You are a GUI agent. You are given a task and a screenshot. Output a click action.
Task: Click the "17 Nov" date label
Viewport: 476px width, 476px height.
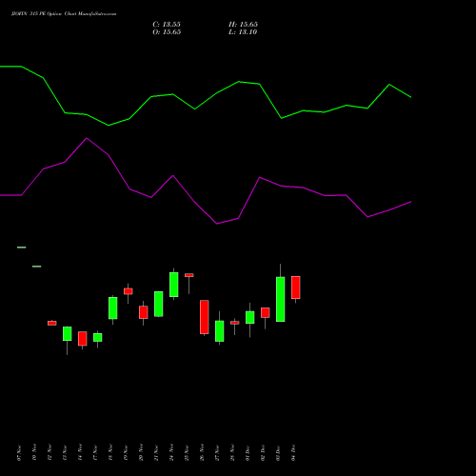pyautogui.click(x=96, y=452)
